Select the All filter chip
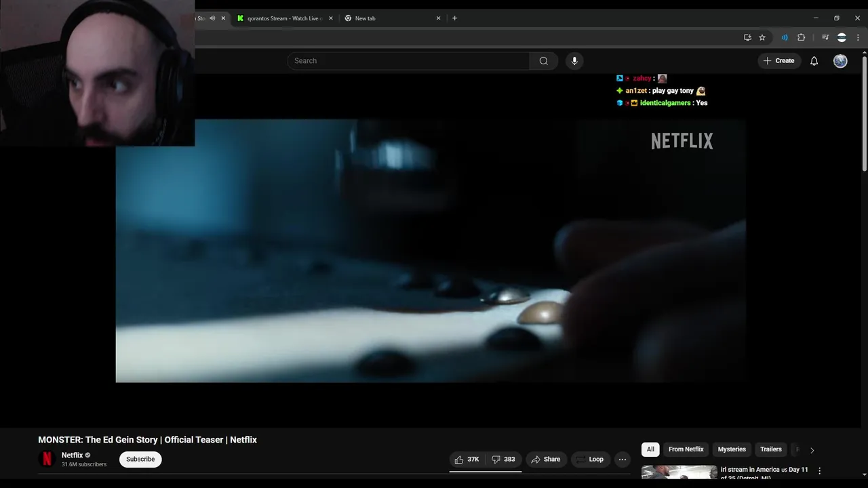The width and height of the screenshot is (868, 488). 650,449
